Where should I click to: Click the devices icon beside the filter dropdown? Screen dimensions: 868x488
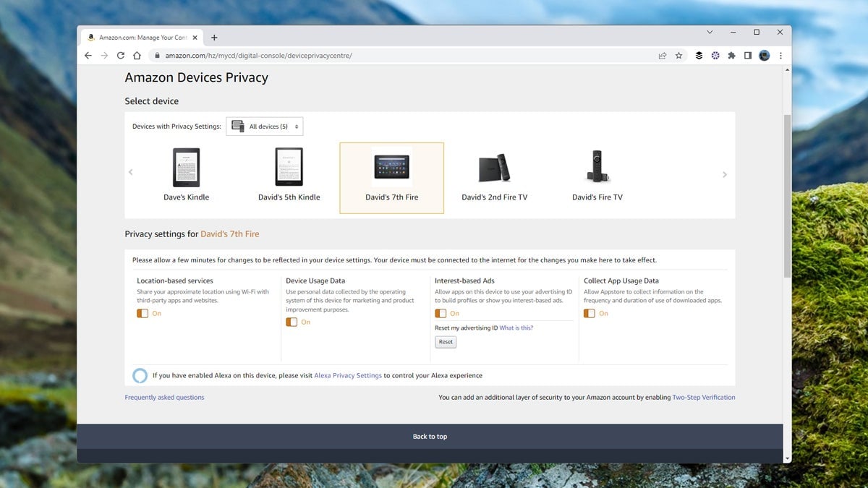237,126
